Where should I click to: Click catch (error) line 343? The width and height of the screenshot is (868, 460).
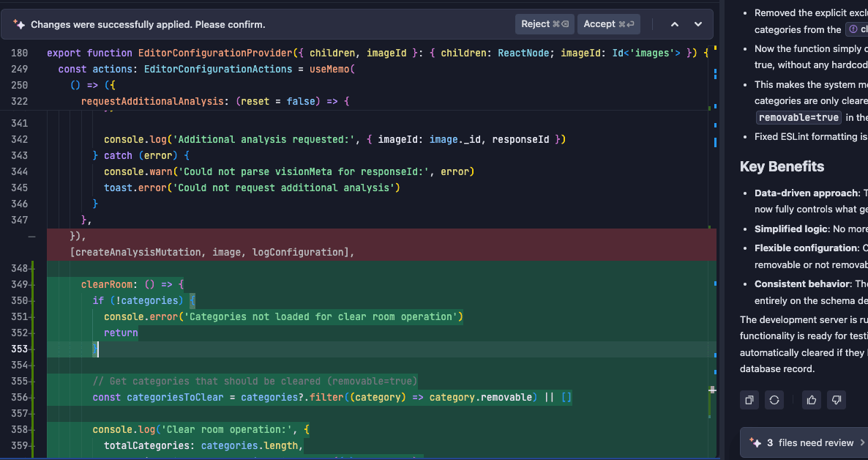(141, 156)
